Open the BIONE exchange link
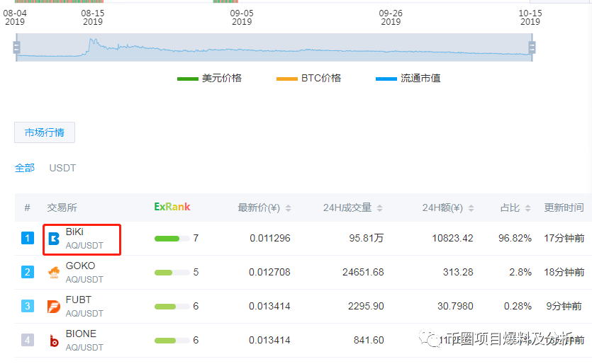Image resolution: width=592 pixels, height=364 pixels. [81, 334]
